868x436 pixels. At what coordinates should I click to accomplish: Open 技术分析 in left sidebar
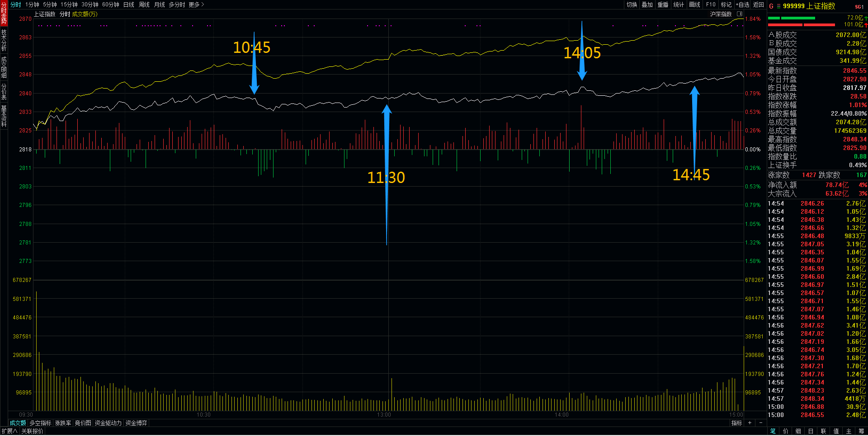pyautogui.click(x=4, y=40)
